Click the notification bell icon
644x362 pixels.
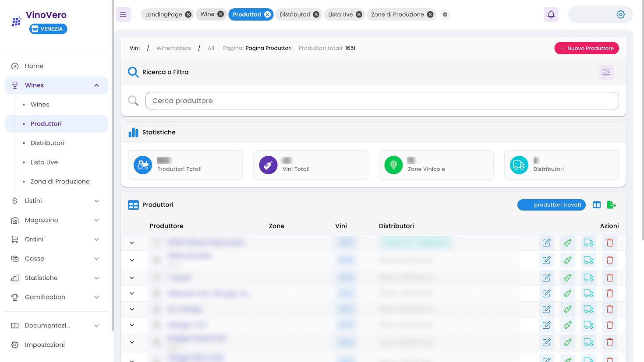551,14
